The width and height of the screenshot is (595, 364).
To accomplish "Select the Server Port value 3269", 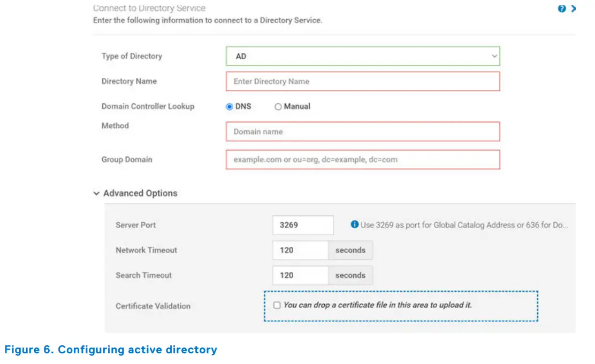I will tap(303, 224).
